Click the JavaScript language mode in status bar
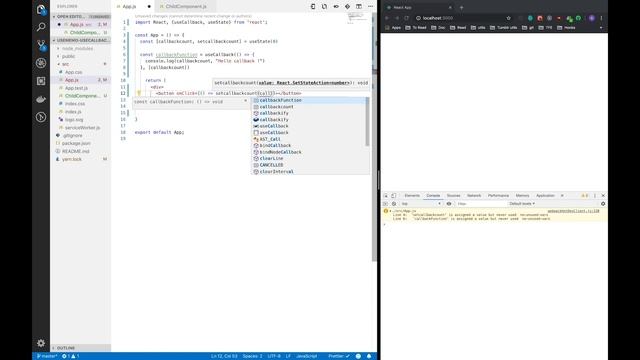The width and height of the screenshot is (640, 360). click(307, 356)
